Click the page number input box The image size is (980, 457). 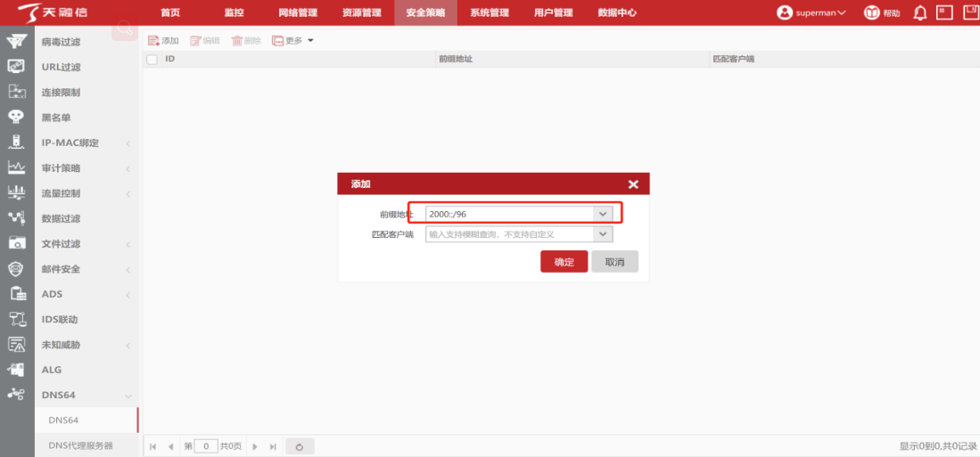[x=206, y=446]
